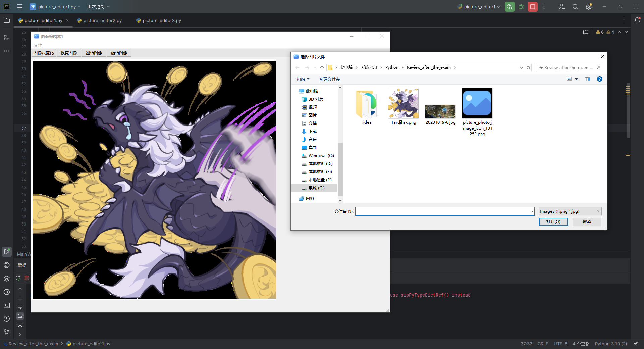Image resolution: width=644 pixels, height=349 pixels.
Task: Click the Rerun picture_editor1 green icon in top toolbar
Action: pyautogui.click(x=509, y=7)
